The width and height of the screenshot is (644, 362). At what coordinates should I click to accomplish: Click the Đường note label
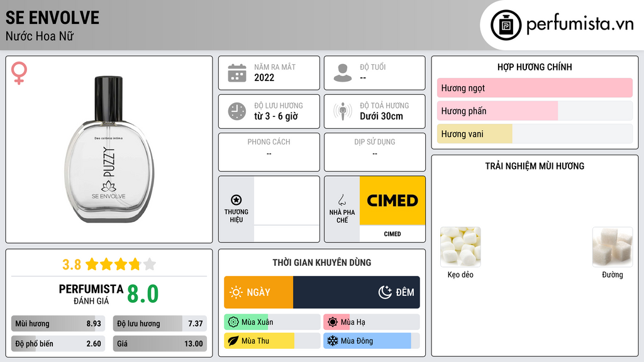point(613,275)
